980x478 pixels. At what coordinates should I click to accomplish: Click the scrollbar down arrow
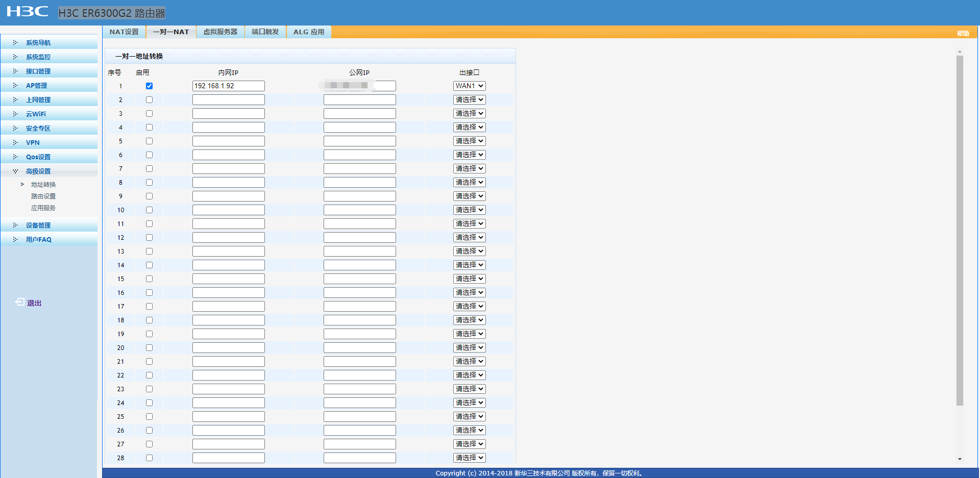[x=960, y=459]
